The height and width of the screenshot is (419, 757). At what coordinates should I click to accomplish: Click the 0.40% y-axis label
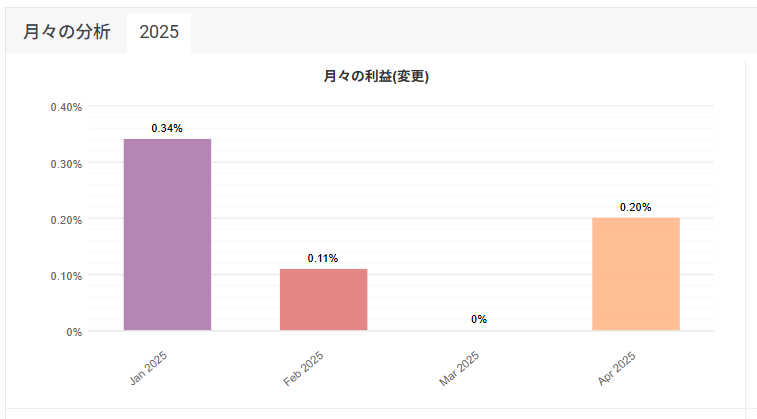point(66,107)
